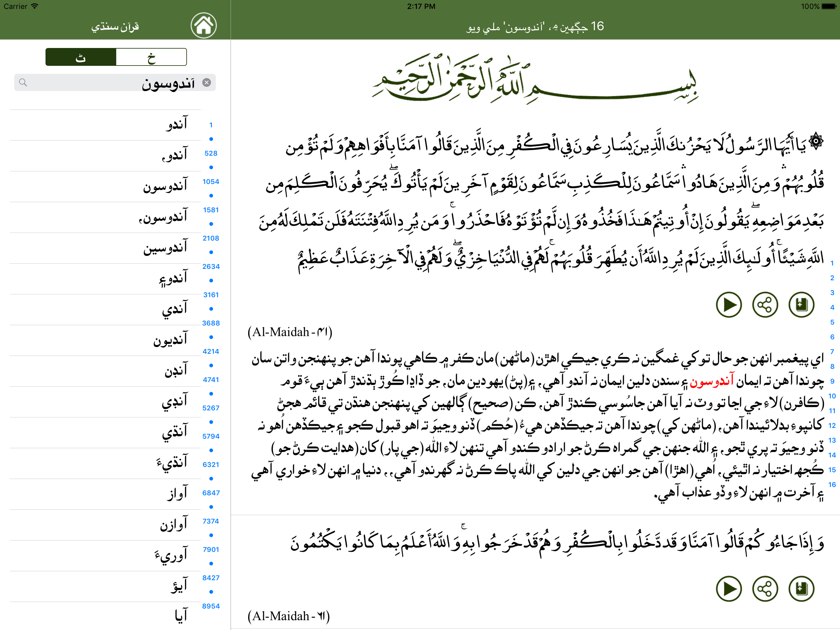Click the search magnifier icon
Viewport: 840px width, 630px height.
pos(23,82)
